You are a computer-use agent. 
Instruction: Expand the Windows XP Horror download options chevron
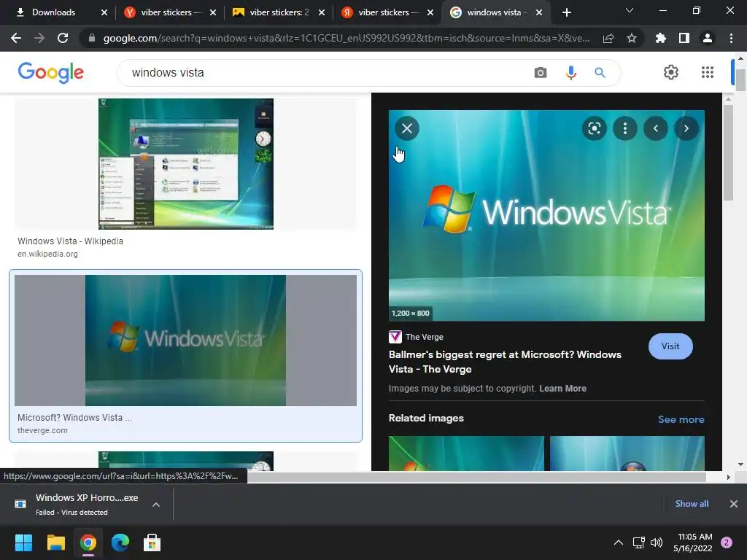156,505
